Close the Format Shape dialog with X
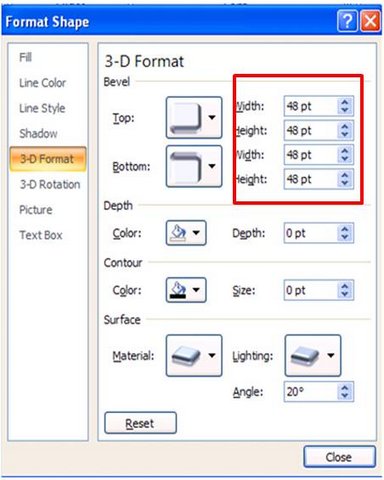The image size is (384, 480). [x=370, y=22]
